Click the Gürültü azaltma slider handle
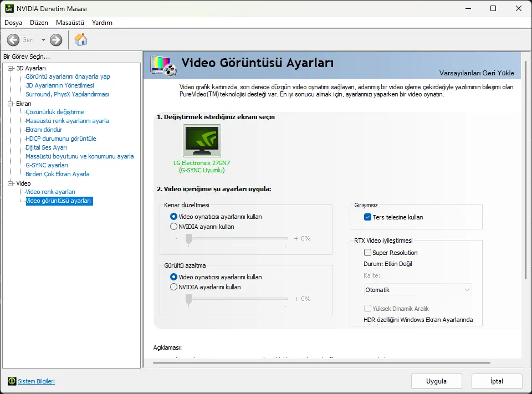 coord(188,299)
